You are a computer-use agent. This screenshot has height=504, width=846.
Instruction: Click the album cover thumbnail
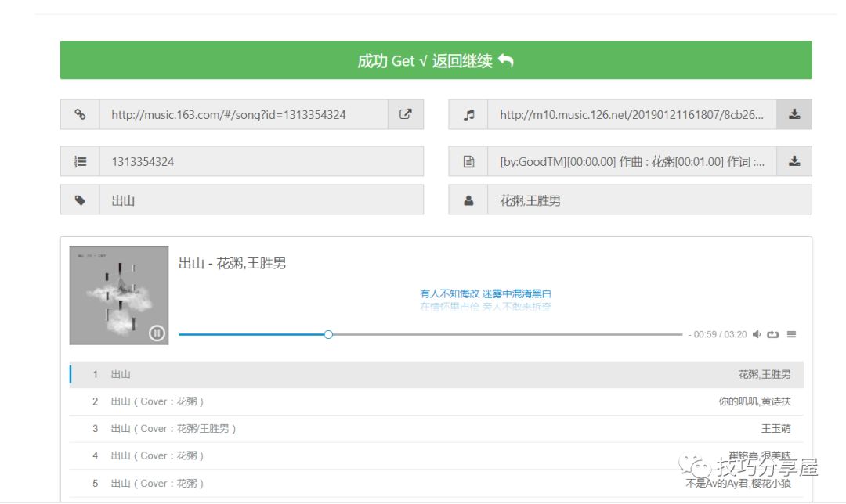pos(119,295)
